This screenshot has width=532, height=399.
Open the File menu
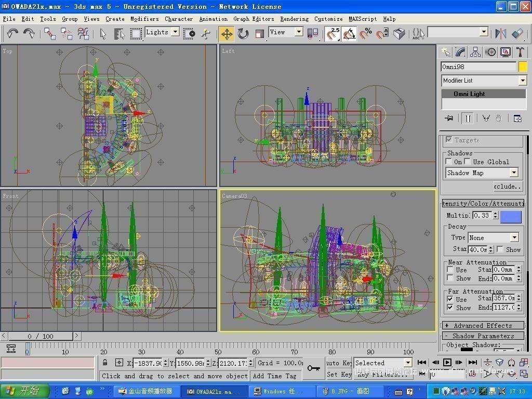[9, 19]
